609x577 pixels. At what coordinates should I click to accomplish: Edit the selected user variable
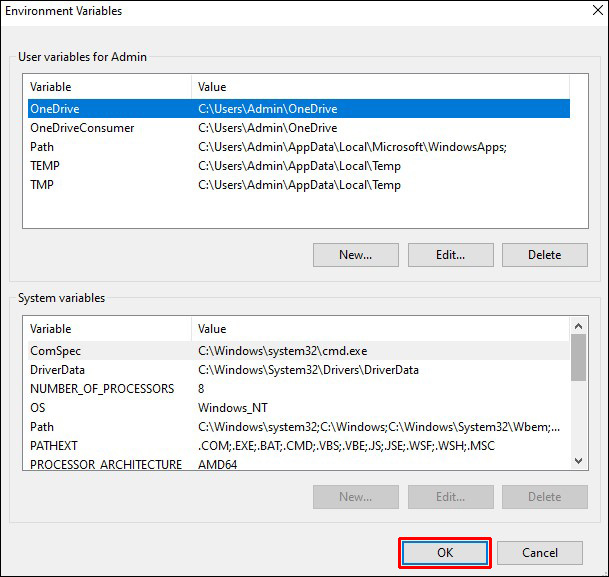(450, 255)
